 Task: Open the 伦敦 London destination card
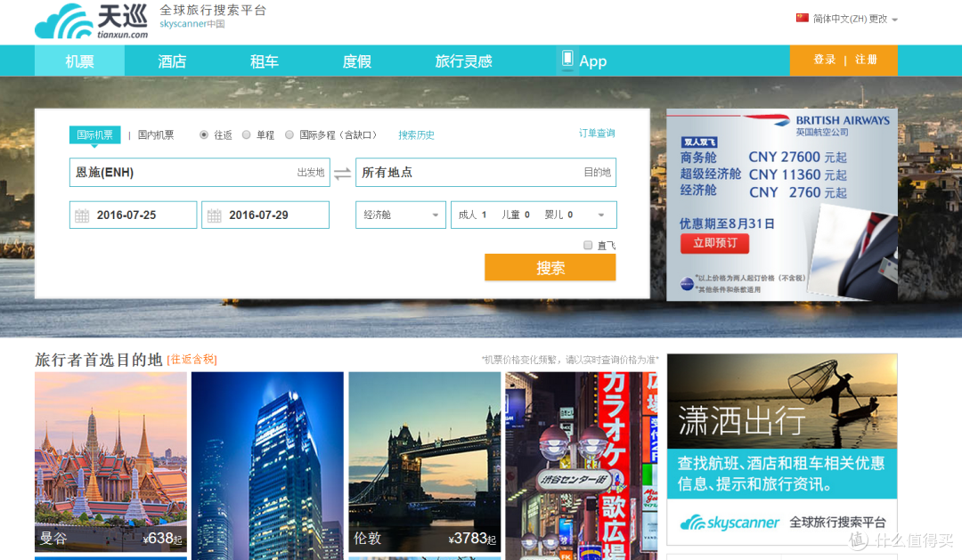click(x=425, y=462)
